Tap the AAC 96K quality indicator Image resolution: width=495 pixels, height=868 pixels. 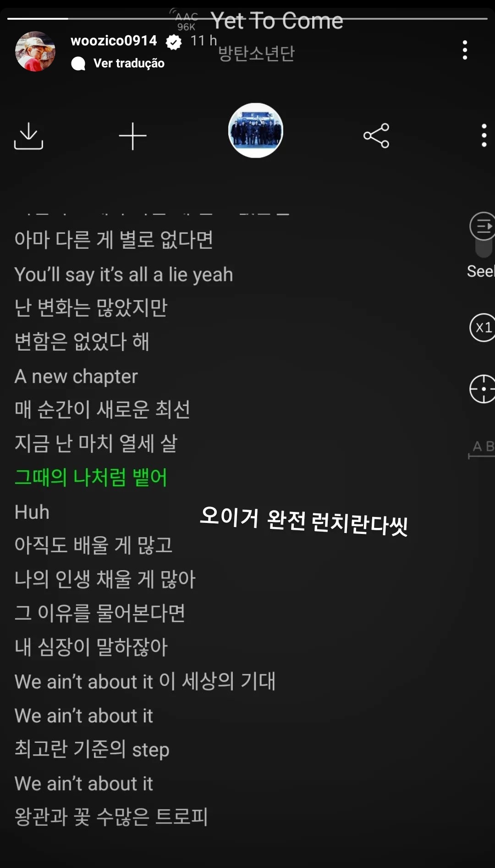(186, 20)
